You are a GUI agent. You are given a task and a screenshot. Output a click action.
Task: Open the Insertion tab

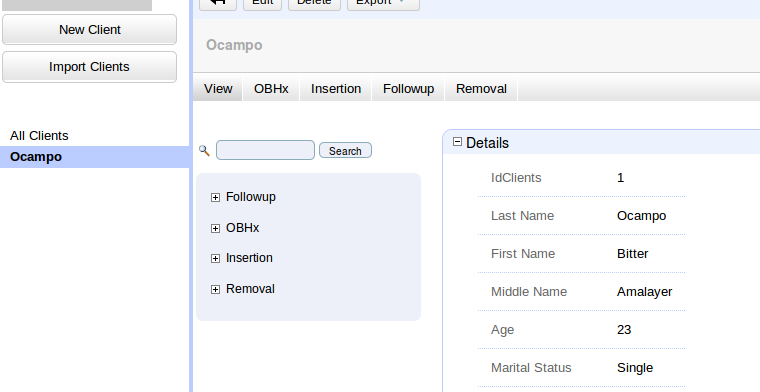336,89
